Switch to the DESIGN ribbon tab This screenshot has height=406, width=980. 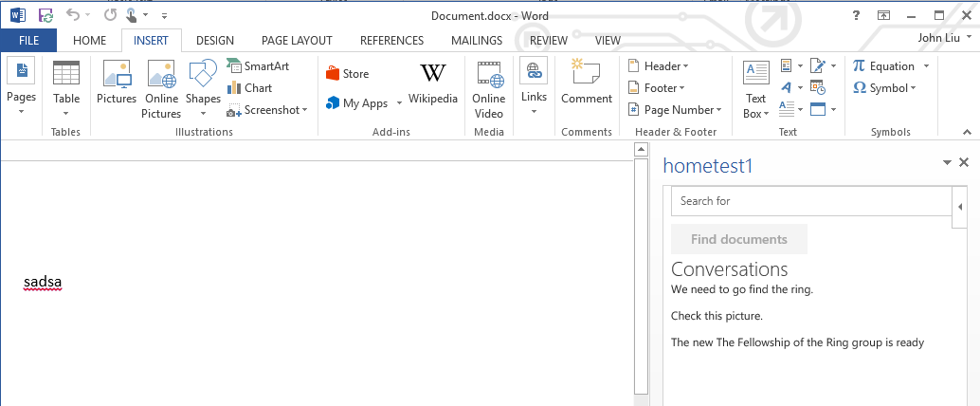(214, 40)
